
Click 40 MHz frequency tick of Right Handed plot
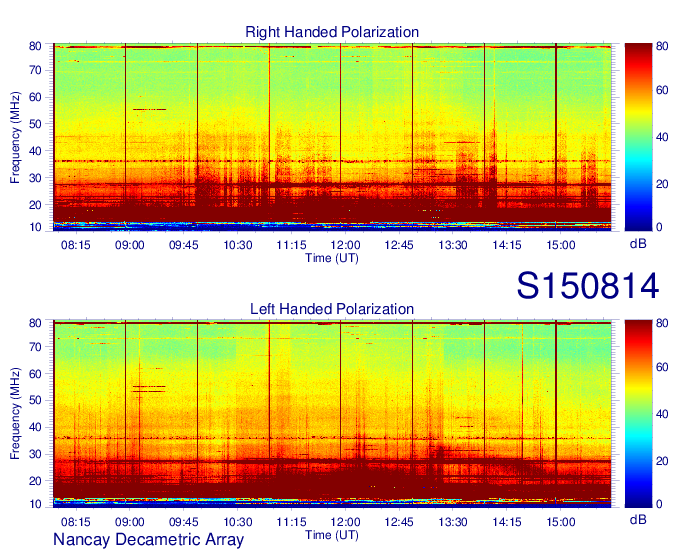click(35, 151)
